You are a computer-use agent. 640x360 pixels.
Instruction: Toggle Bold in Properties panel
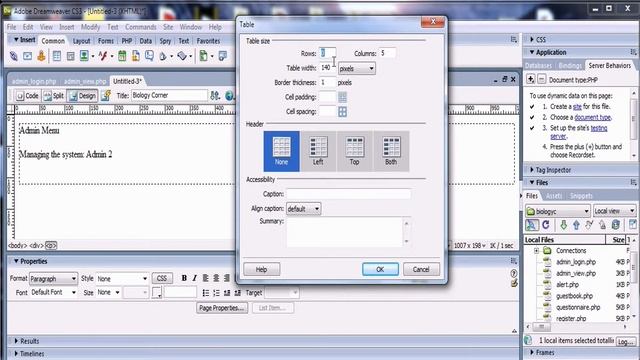click(184, 278)
